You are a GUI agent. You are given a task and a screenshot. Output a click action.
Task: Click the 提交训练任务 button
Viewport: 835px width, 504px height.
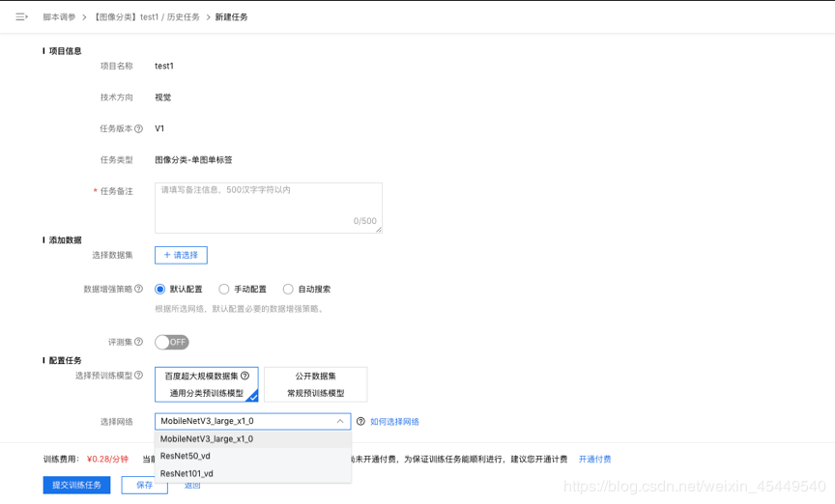point(76,485)
